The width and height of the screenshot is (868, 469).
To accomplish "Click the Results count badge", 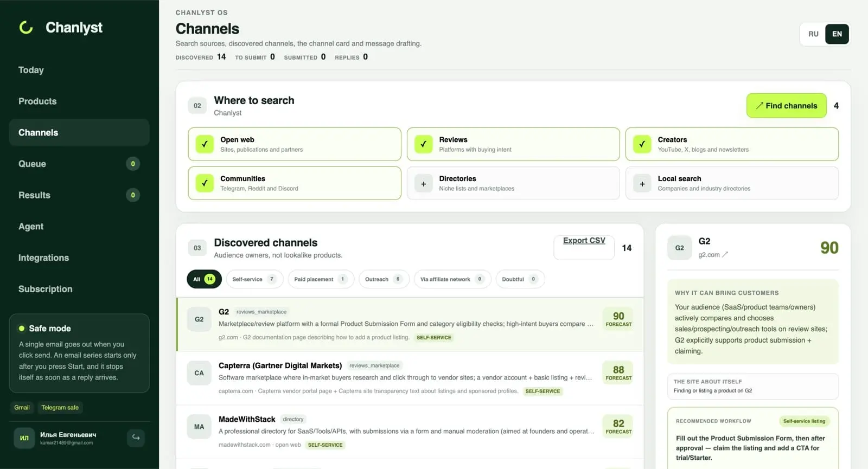I will tap(133, 195).
